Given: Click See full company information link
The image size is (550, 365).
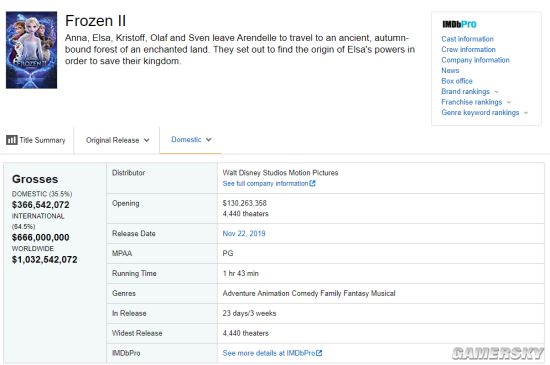Looking at the screenshot, I should click(265, 183).
